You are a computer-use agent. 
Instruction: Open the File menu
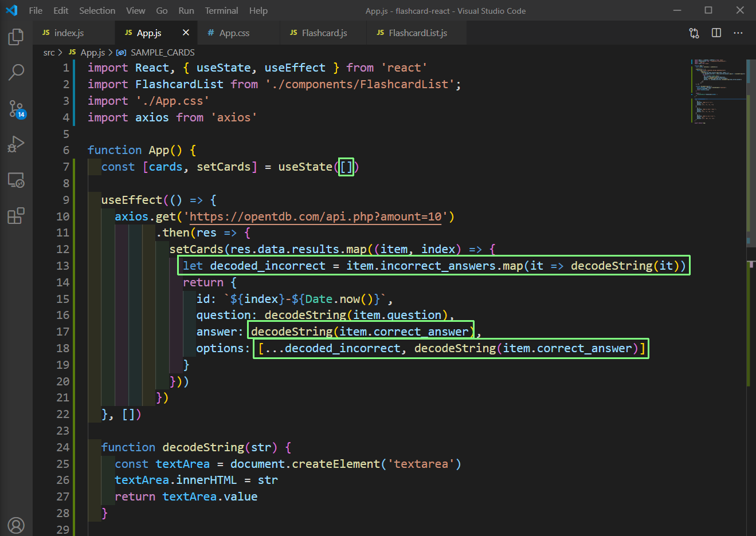tap(36, 10)
